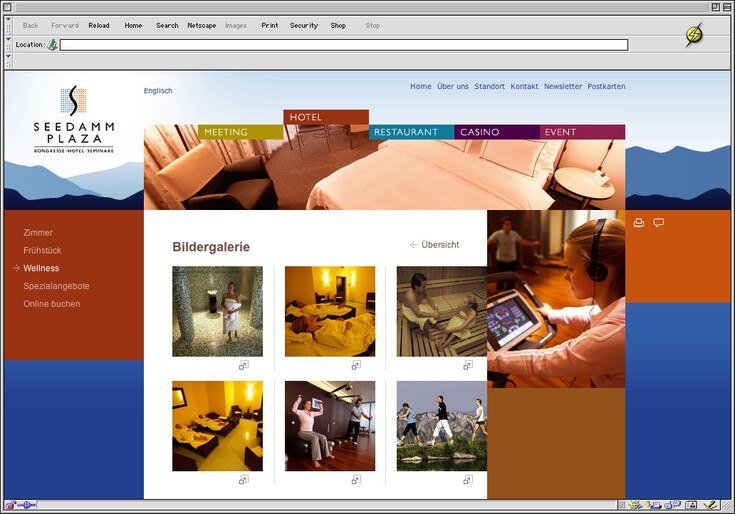Go to Spezialangebote in the sidebar
The image size is (735, 514).
click(56, 286)
